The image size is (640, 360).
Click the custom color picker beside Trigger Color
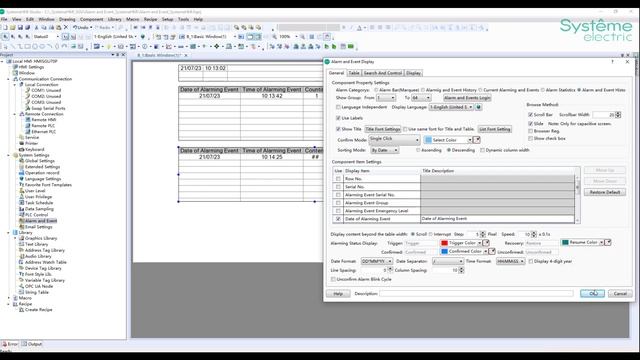(486, 243)
